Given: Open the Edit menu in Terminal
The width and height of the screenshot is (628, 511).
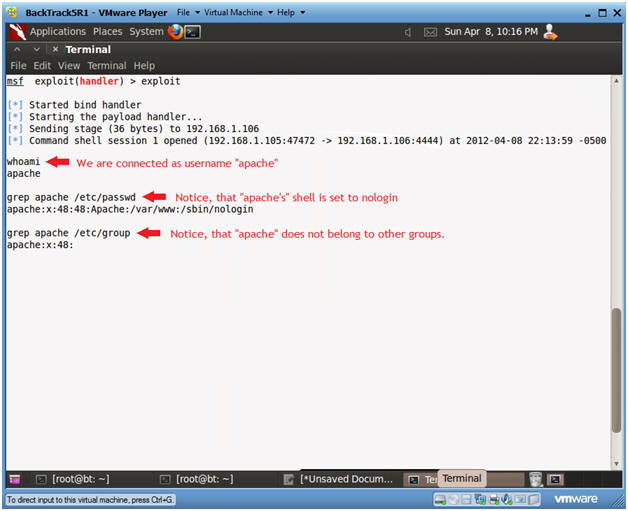Looking at the screenshot, I should pyautogui.click(x=42, y=66).
